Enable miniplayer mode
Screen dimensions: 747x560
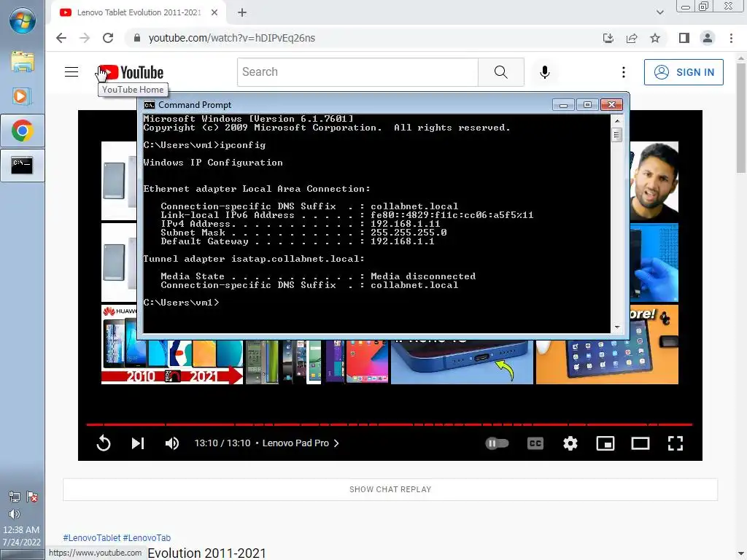point(605,443)
